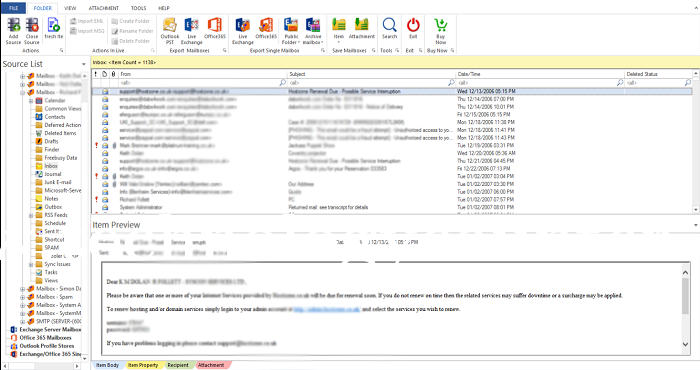
Task: Click the Buy Now cart icon
Action: tap(441, 26)
